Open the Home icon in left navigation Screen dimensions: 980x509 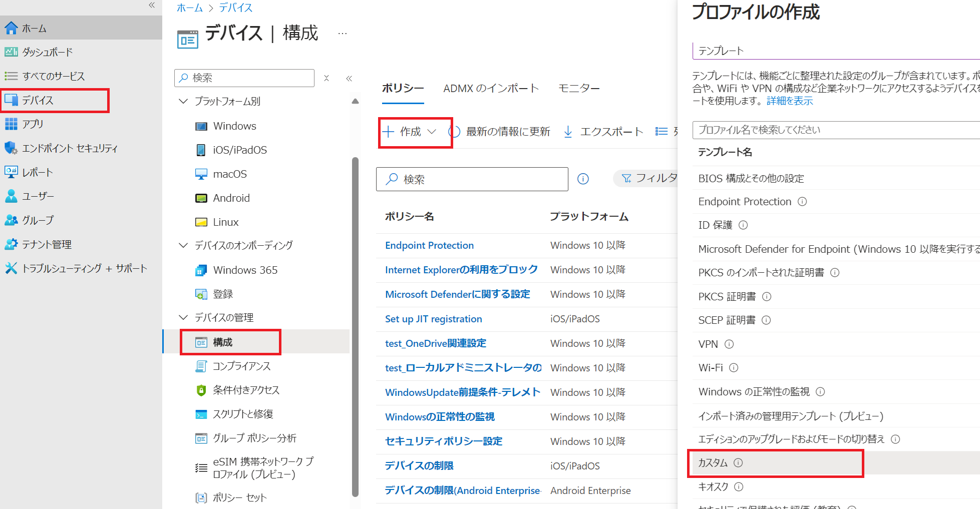pyautogui.click(x=11, y=28)
